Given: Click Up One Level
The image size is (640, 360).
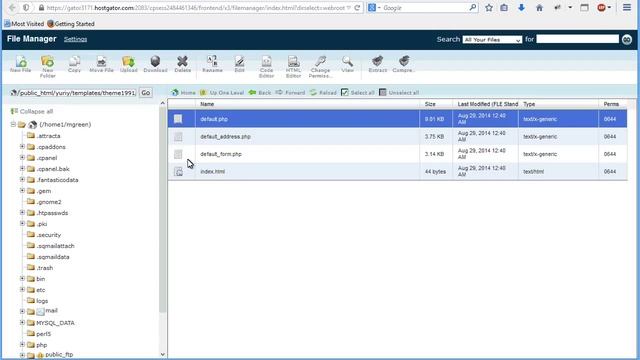Looking at the screenshot, I should 222,93.
